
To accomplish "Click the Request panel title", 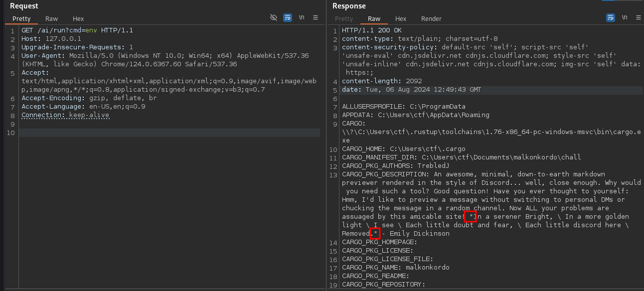I will point(24,6).
